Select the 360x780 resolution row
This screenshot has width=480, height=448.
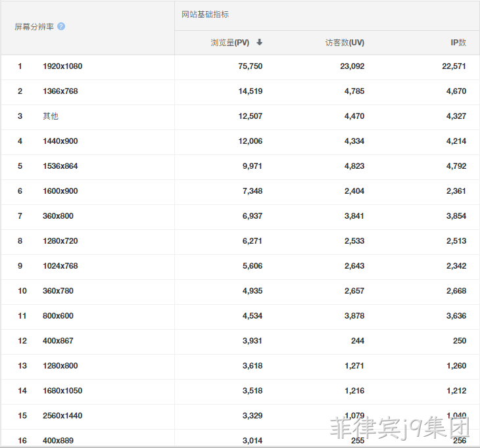click(x=240, y=291)
